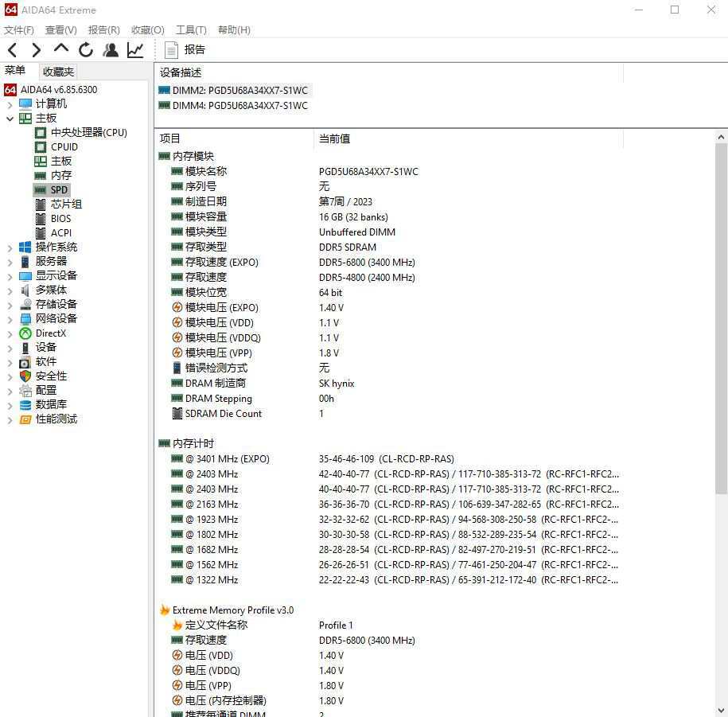Switch to the 菜单 tab
This screenshot has height=717, width=728.
click(15, 71)
